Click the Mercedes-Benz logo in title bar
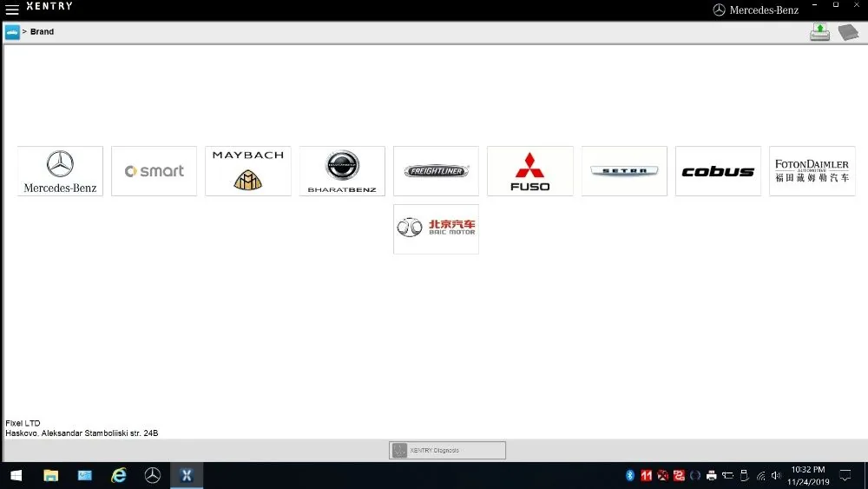This screenshot has height=489, width=868. 756,10
